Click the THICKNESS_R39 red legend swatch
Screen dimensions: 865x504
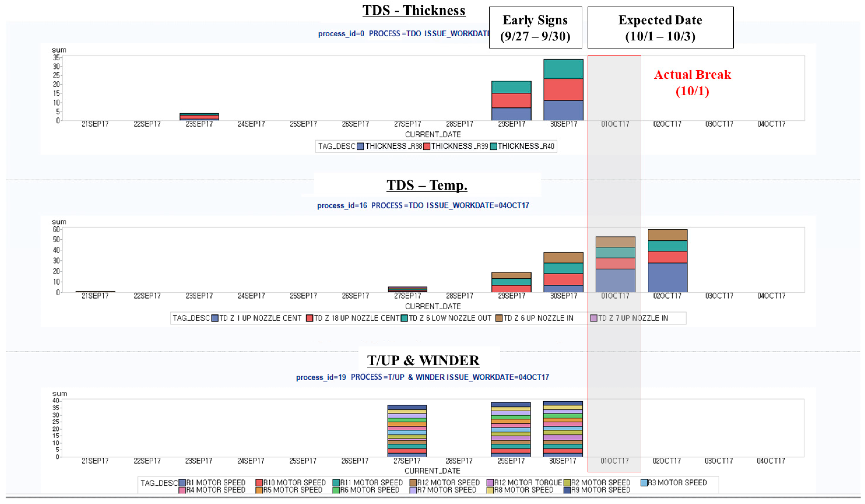coord(427,146)
